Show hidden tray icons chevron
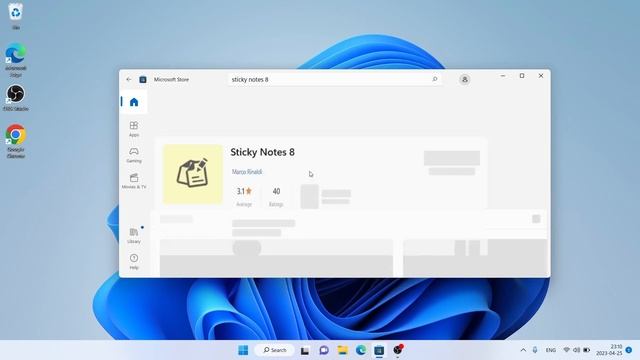 (x=523, y=350)
